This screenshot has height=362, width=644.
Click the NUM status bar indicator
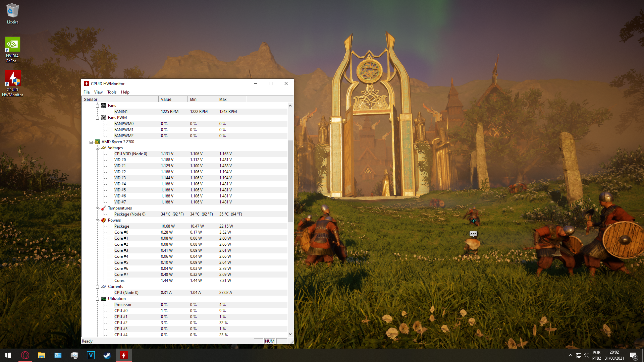pos(270,341)
